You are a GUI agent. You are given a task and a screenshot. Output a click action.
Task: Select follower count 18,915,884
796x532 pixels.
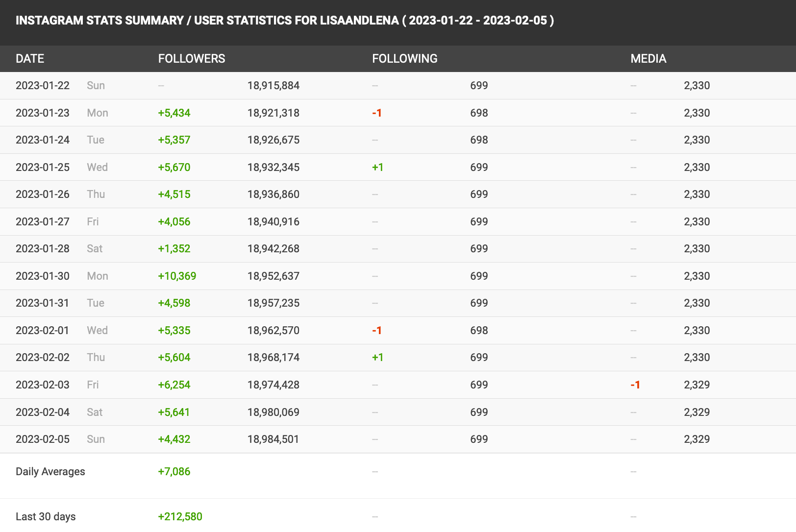[x=274, y=86]
